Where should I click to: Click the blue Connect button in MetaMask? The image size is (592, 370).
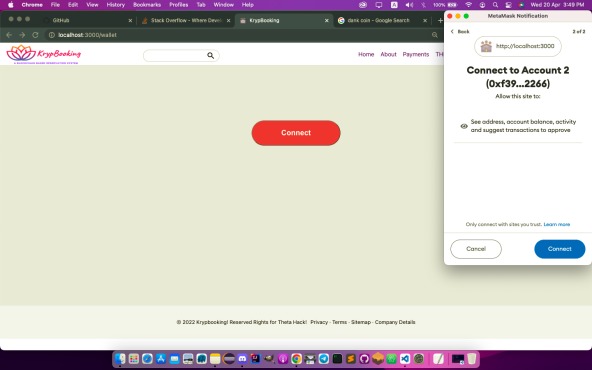point(560,249)
